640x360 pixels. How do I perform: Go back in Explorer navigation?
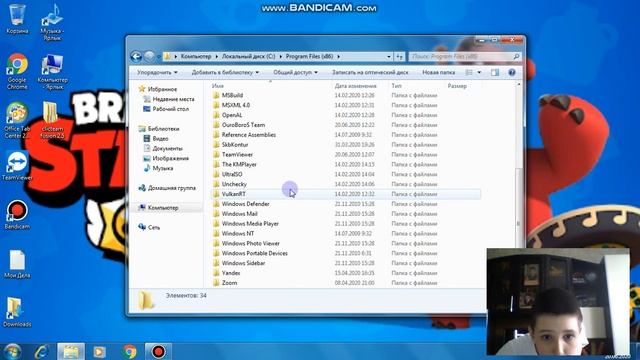[x=136, y=56]
